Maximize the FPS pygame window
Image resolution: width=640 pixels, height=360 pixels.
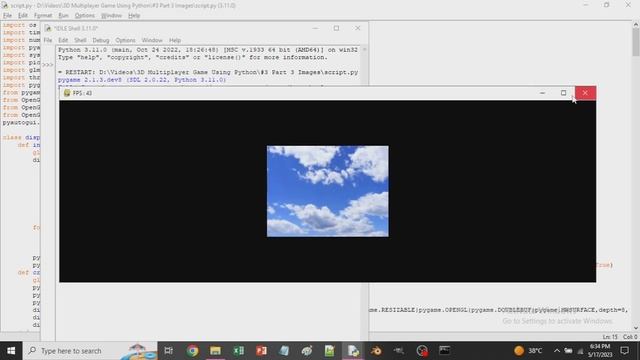(x=563, y=93)
